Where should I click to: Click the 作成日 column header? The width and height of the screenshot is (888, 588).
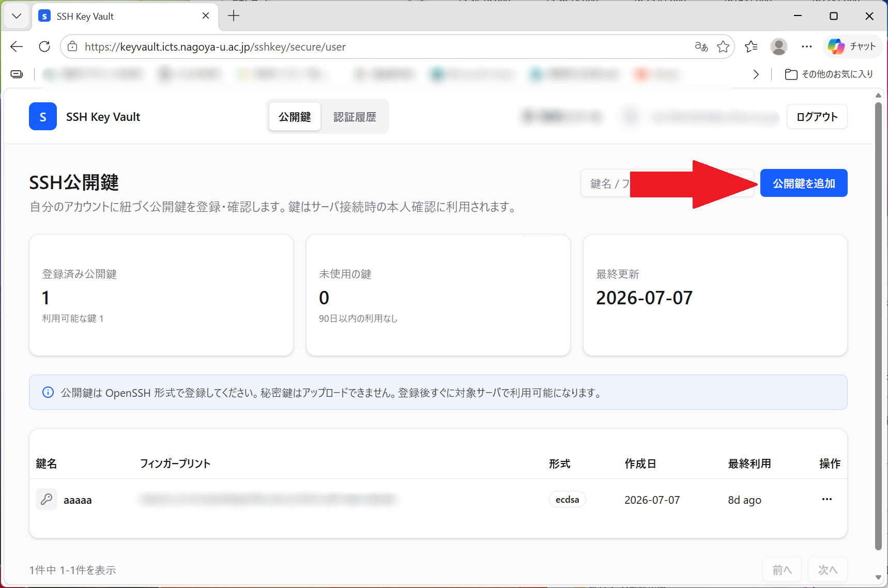tap(640, 463)
